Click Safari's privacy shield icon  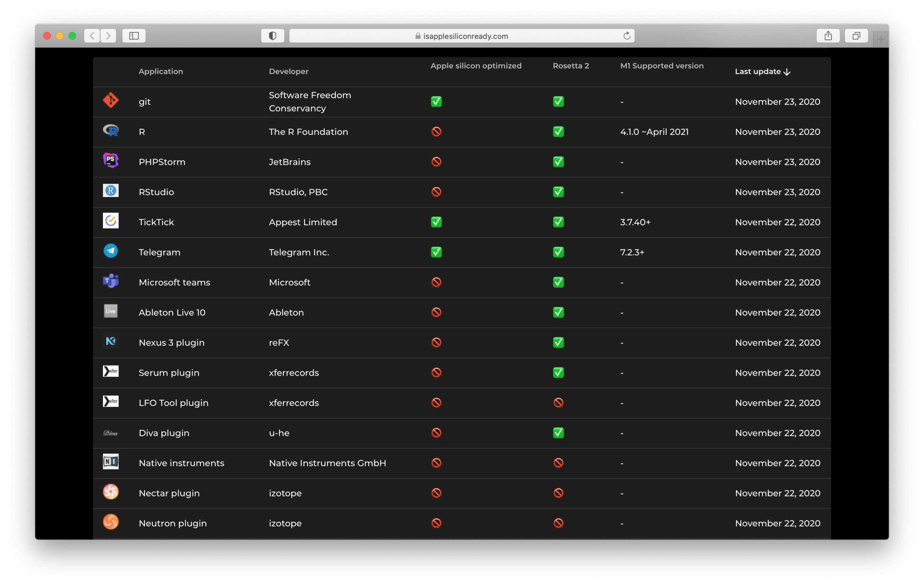pyautogui.click(x=273, y=36)
